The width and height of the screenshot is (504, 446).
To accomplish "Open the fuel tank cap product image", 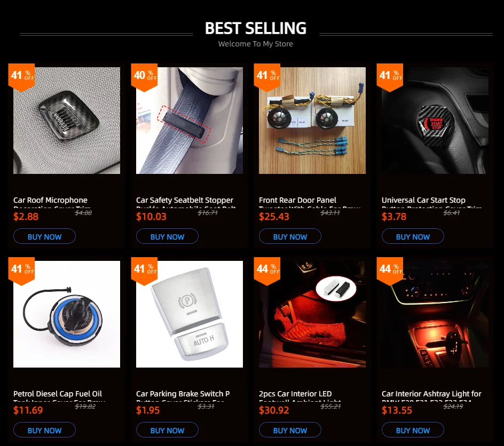I will pyautogui.click(x=67, y=314).
